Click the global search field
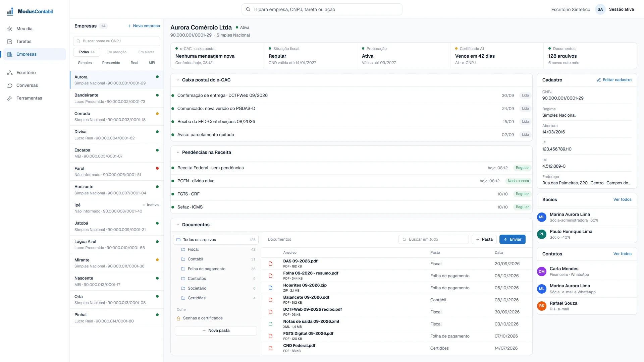 [322, 9]
